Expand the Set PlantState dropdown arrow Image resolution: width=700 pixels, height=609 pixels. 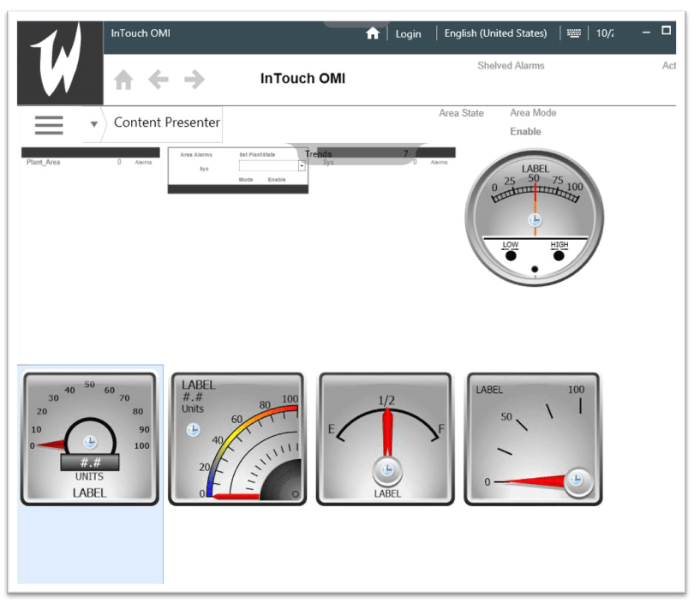tap(302, 166)
